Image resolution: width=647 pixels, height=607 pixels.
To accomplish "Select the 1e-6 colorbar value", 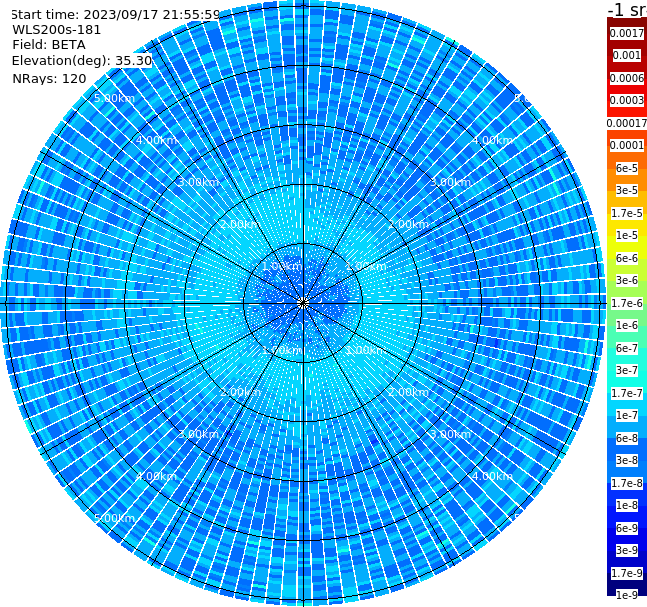I will 627,325.
